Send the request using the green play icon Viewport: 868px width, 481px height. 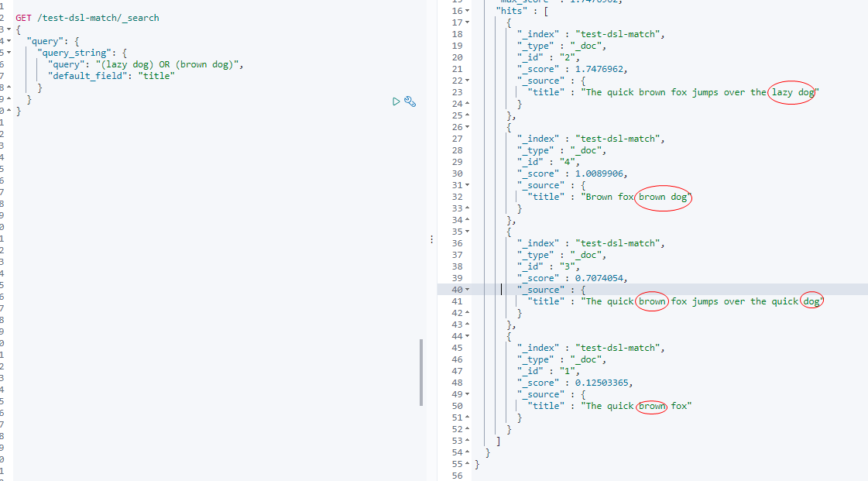click(395, 101)
